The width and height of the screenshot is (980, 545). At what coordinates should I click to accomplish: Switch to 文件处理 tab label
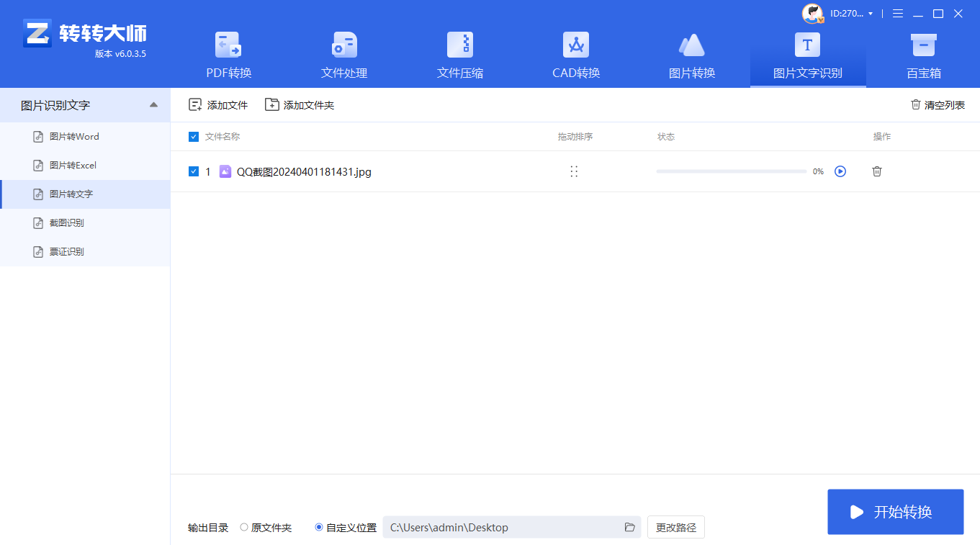[344, 73]
